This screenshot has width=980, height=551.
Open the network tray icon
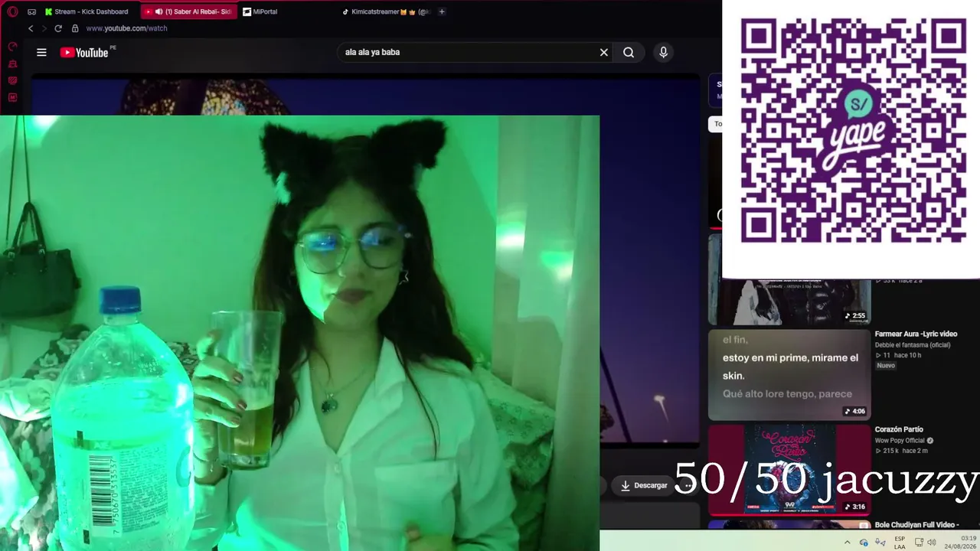coord(919,543)
